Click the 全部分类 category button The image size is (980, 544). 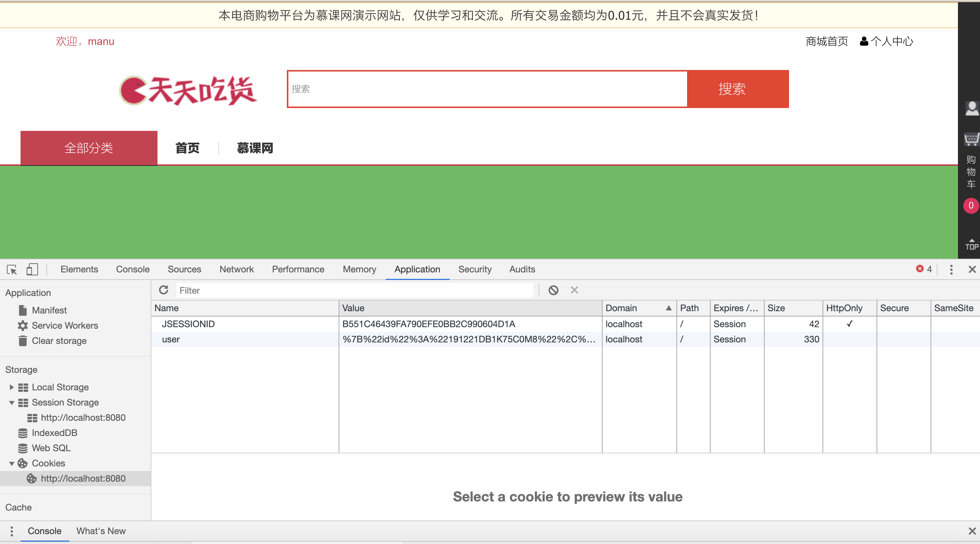[x=89, y=148]
